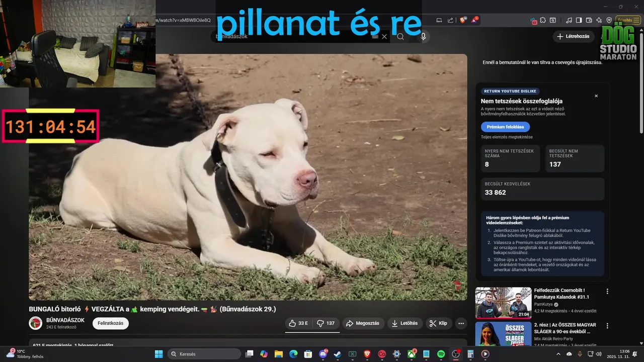
Task: Open the browser extensions puzzle icon
Action: tap(543, 20)
